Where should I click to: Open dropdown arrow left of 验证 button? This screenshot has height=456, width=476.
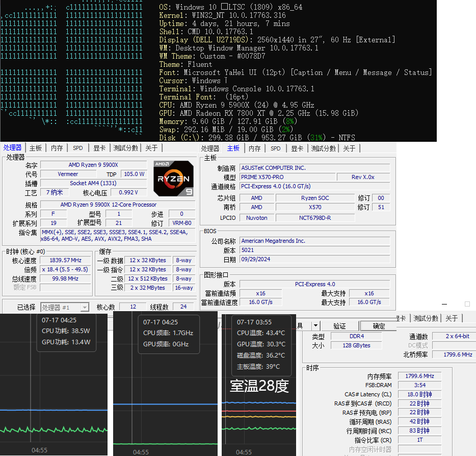315,325
